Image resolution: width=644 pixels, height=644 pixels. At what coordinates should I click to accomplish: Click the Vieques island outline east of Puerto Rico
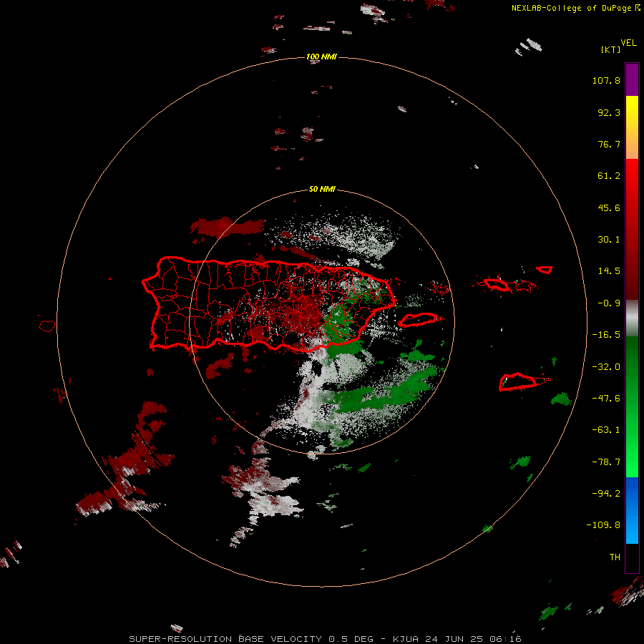pos(420,320)
